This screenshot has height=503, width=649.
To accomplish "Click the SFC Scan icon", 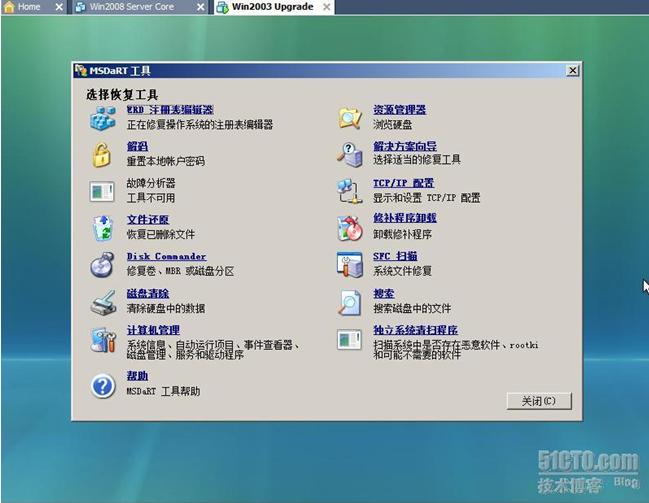I will [x=349, y=264].
